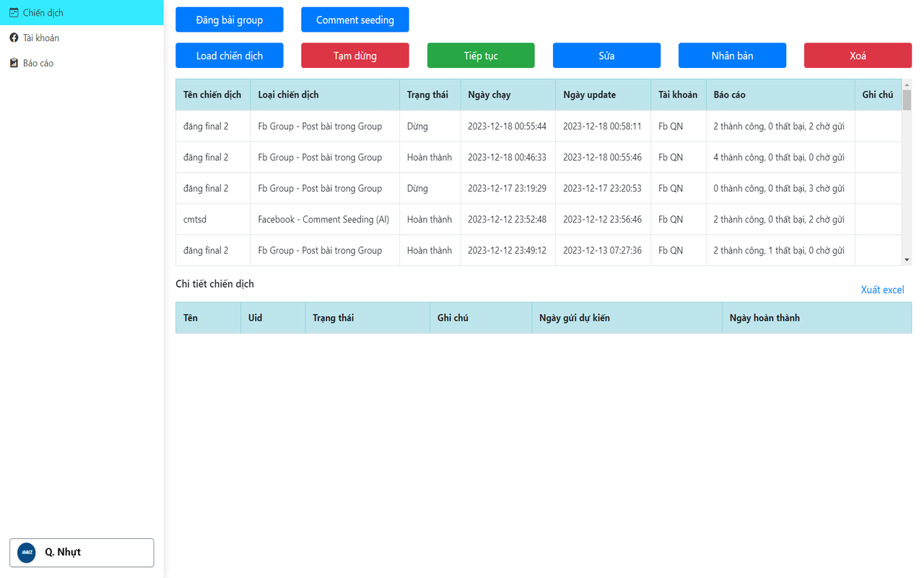This screenshot has height=578, width=924.
Task: Select row run at 2023-12-12 23:49:12
Action: click(x=539, y=250)
